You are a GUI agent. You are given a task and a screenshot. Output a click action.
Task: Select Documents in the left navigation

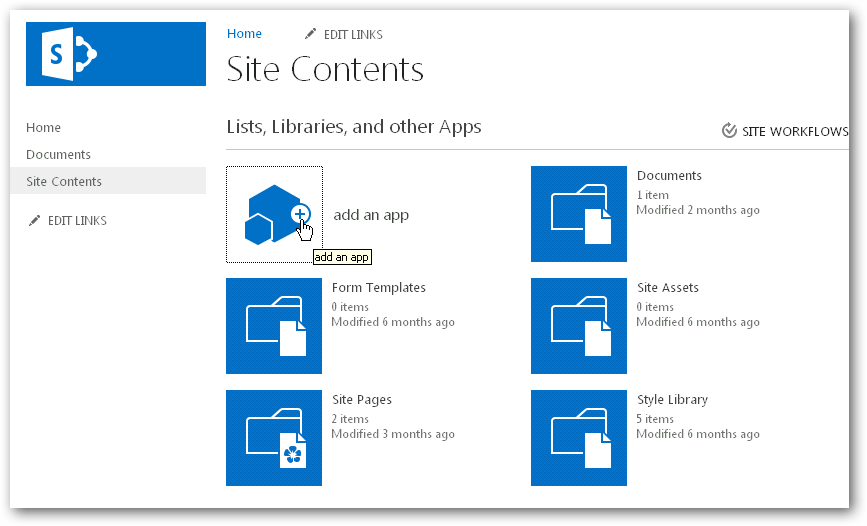[58, 155]
